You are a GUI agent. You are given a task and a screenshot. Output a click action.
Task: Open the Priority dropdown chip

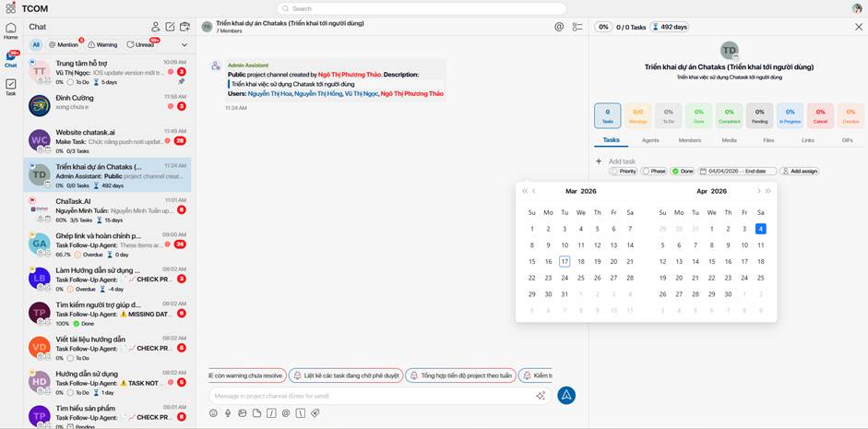click(x=624, y=171)
